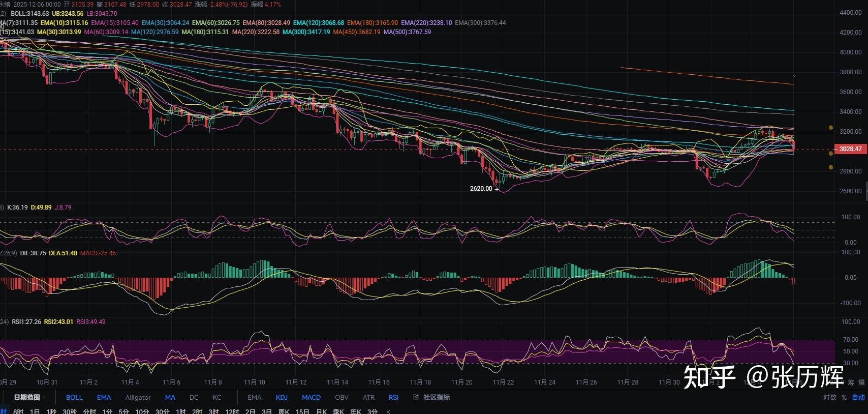This screenshot has height=414, width=868.
Task: Click the community indicators edit icon
Action: tap(416, 397)
